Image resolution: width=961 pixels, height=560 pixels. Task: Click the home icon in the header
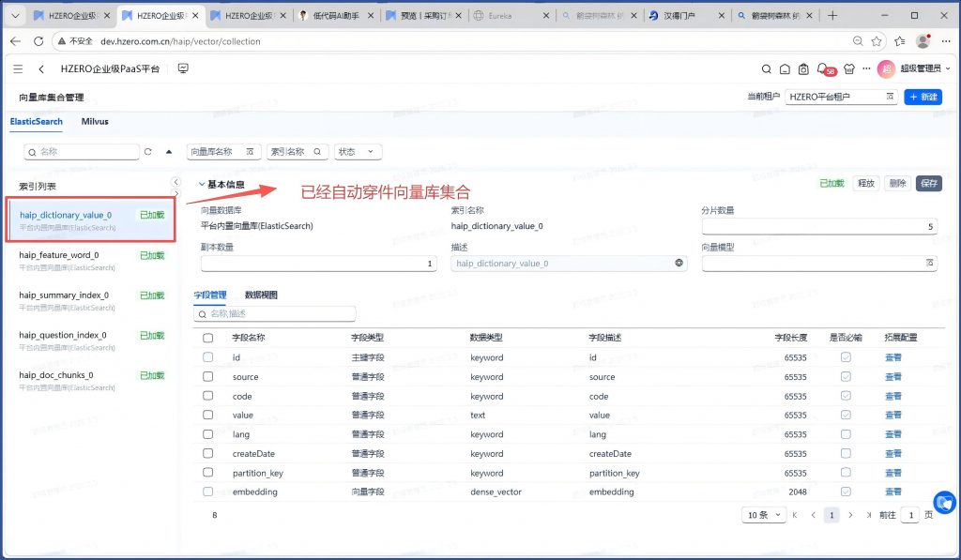click(785, 69)
